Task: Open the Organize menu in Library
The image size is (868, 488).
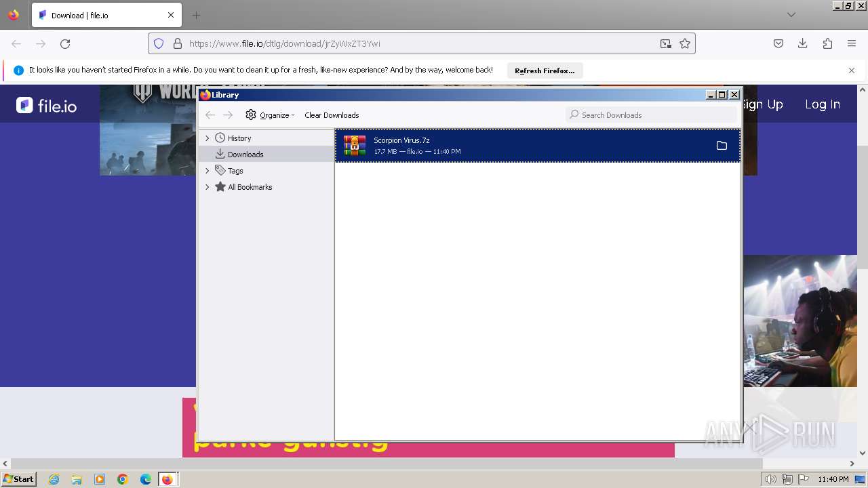Action: [x=270, y=115]
